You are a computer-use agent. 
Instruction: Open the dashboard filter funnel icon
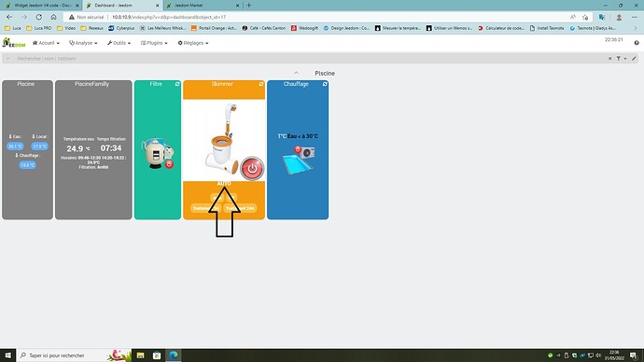pyautogui.click(x=618, y=59)
